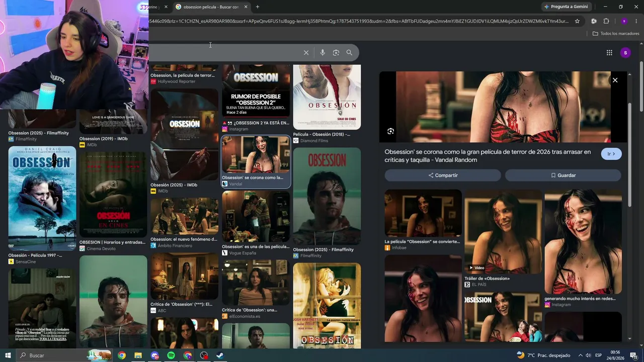Image resolution: width=644 pixels, height=362 pixels.
Task: Start voice search with the microphone icon
Action: pos(323,53)
